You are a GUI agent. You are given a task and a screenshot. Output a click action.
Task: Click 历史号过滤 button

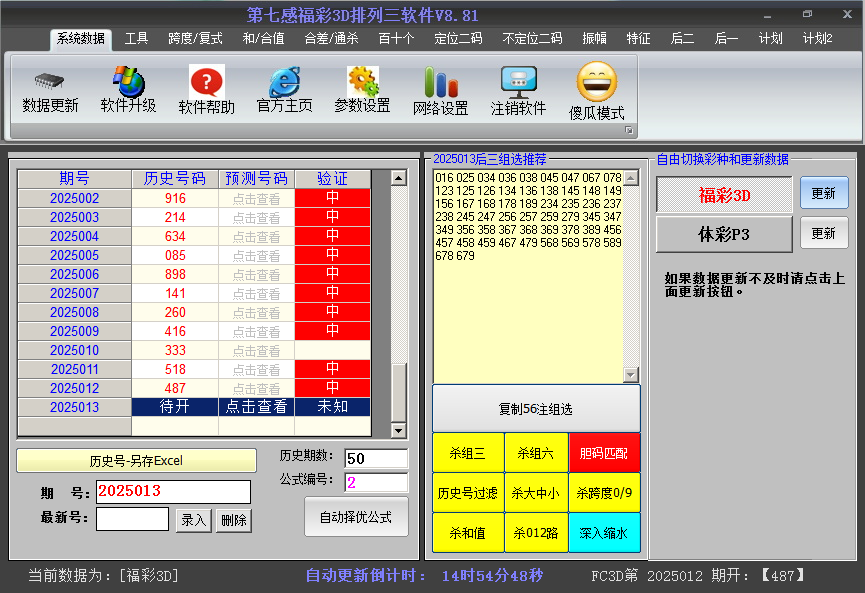coord(468,493)
